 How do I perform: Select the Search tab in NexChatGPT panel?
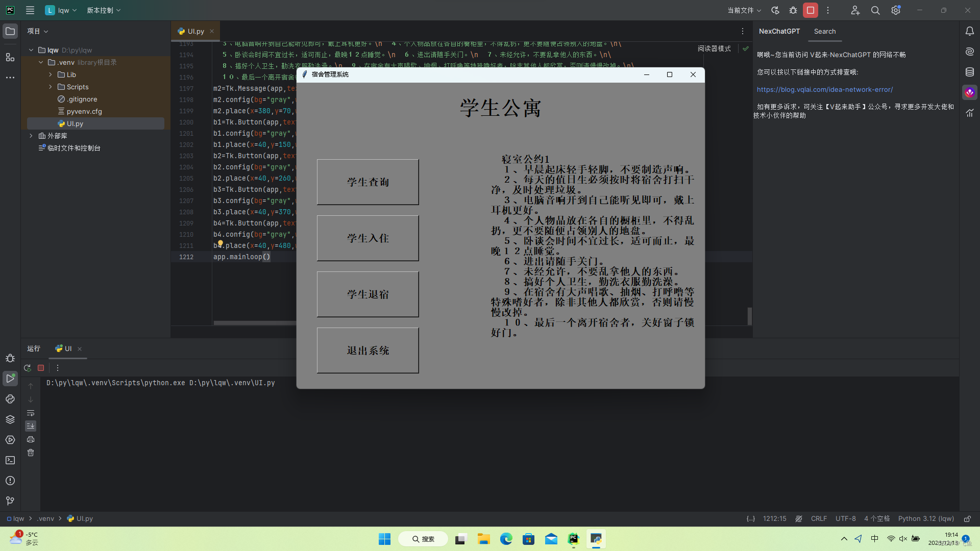pos(825,31)
